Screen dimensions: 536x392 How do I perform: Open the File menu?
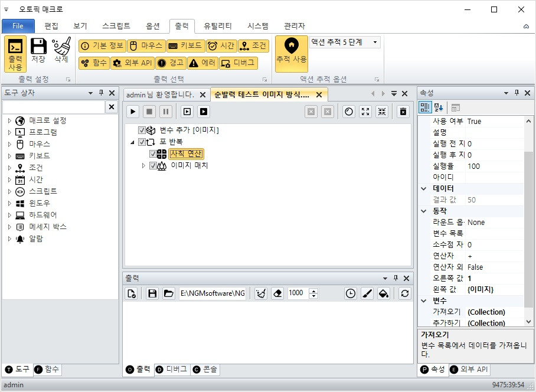point(18,26)
